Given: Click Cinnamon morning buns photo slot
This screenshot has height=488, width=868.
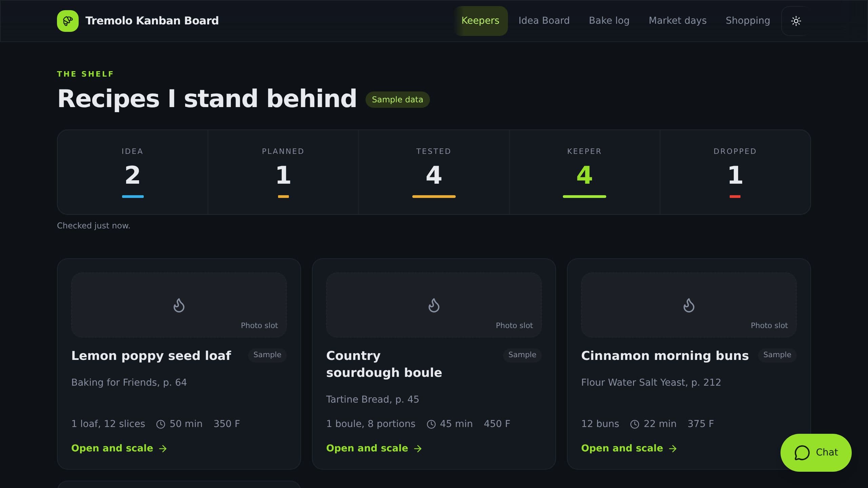Looking at the screenshot, I should tap(689, 305).
